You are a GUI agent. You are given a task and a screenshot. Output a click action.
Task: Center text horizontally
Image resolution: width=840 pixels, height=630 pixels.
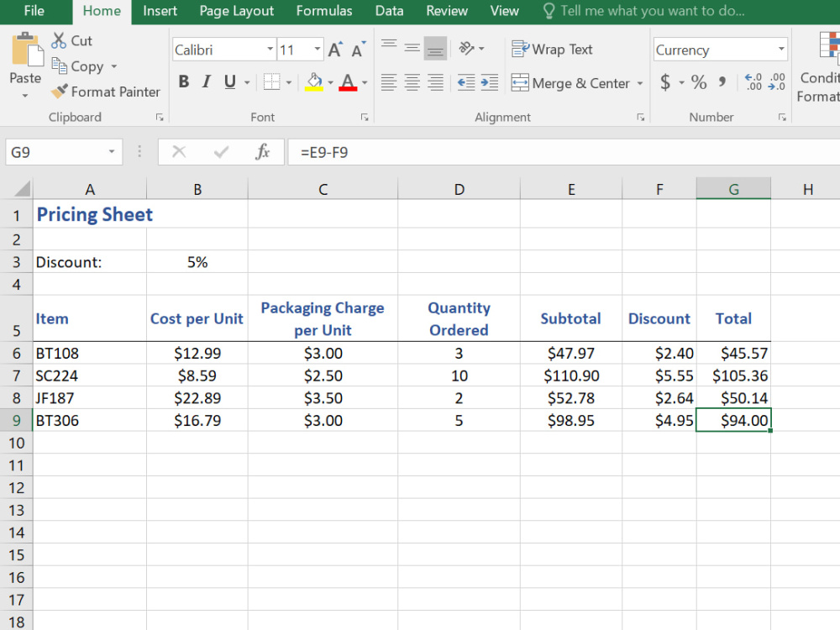(412, 82)
